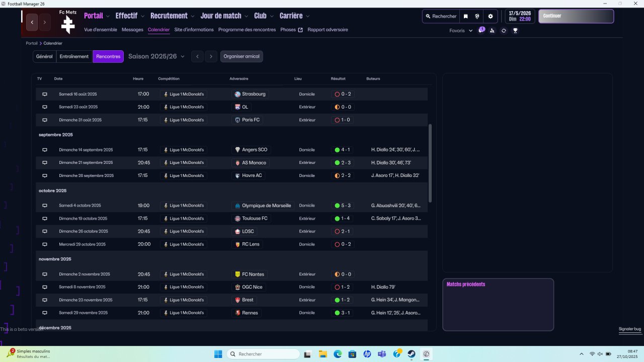This screenshot has height=362, width=644.
Task: Open the chat notifications icon under the search bar
Action: [481, 30]
